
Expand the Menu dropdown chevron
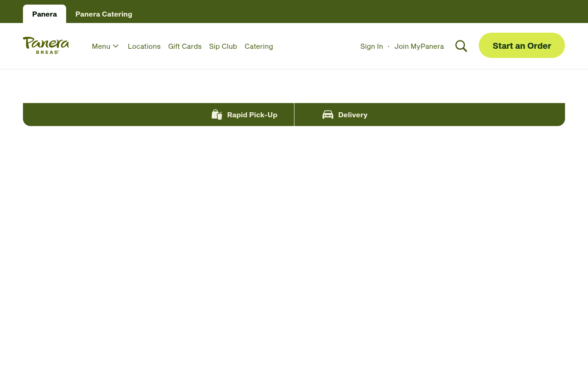[x=116, y=46]
